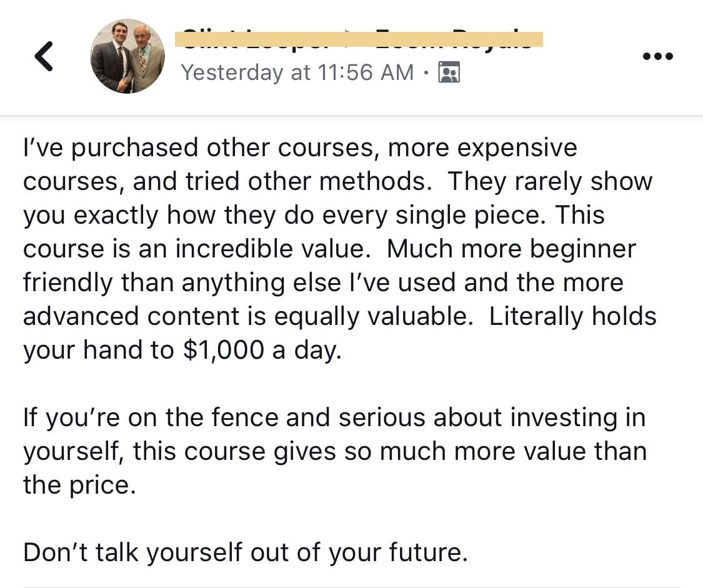Tap the "Yesterday at 11:56 AM" timestamp
This screenshot has height=588, width=703.
pyautogui.click(x=297, y=72)
